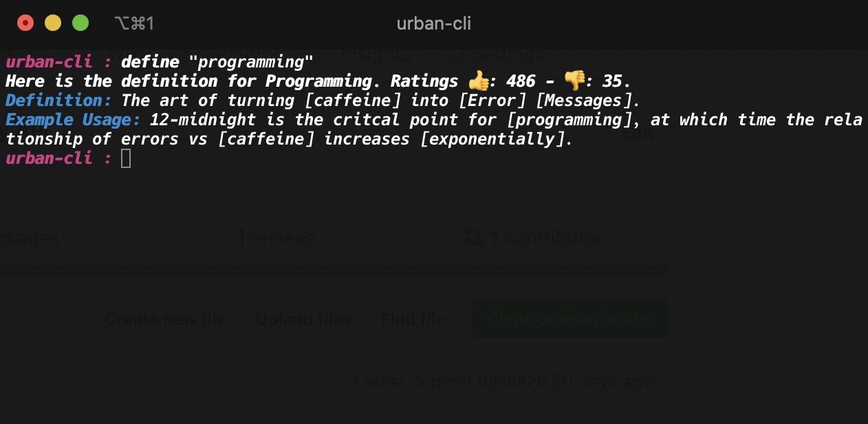
Task: Click the tag icon beside 1 release
Action: (x=222, y=236)
